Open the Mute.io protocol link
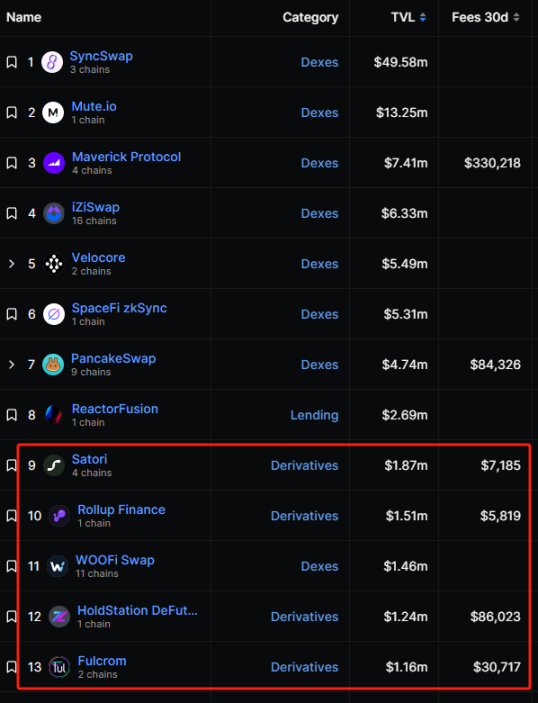The height and width of the screenshot is (703, 538). click(94, 106)
